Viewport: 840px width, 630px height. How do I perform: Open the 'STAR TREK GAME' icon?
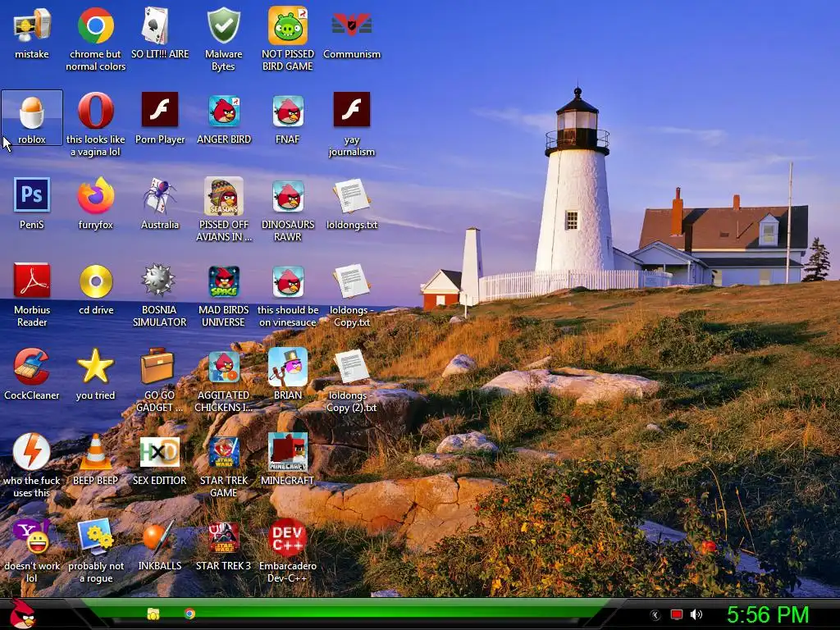pos(223,452)
